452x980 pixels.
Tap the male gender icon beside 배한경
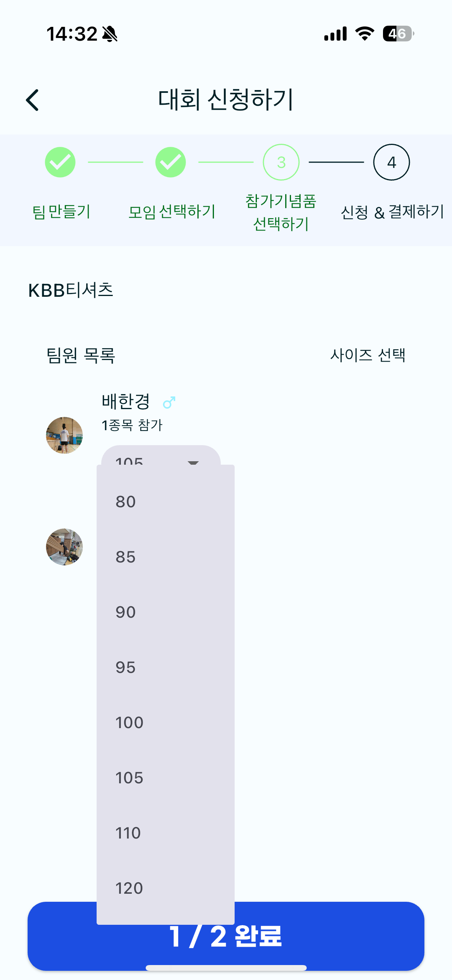(169, 402)
